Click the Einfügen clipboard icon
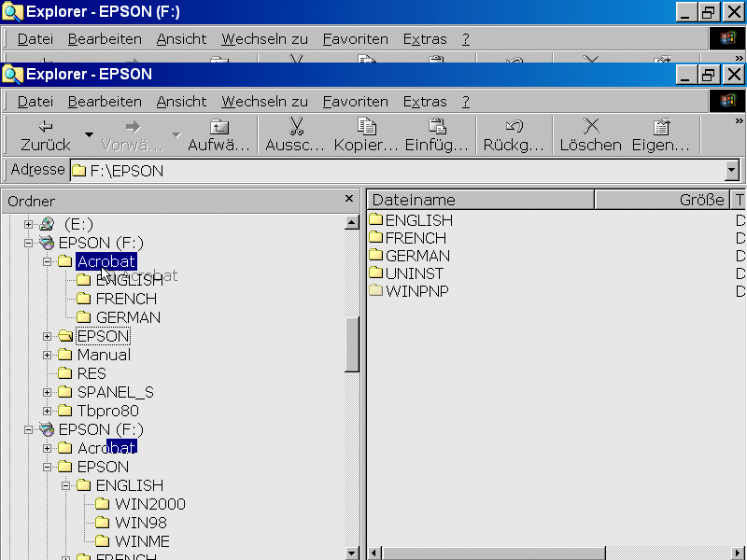 [437, 127]
